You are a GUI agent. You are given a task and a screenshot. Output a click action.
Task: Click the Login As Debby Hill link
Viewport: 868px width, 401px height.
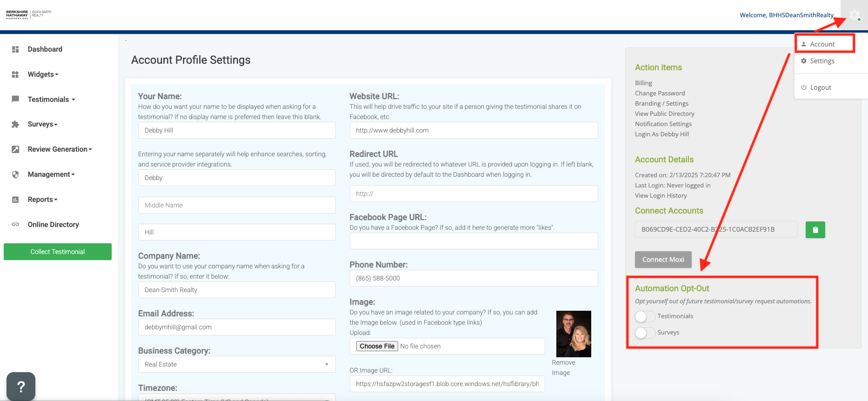pos(661,134)
